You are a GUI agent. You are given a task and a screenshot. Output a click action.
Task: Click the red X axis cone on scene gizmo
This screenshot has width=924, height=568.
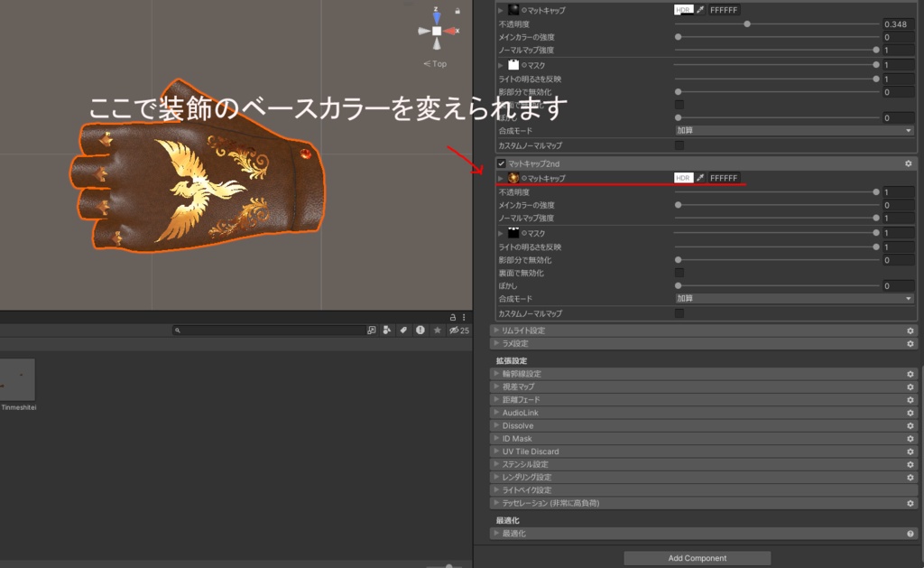click(x=450, y=31)
